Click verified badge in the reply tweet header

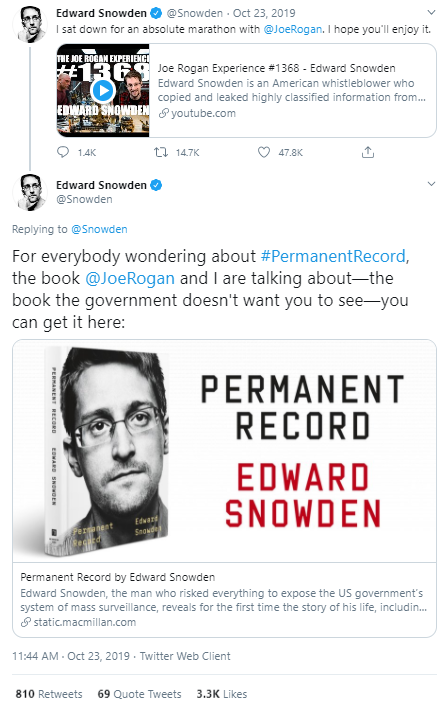[x=156, y=185]
